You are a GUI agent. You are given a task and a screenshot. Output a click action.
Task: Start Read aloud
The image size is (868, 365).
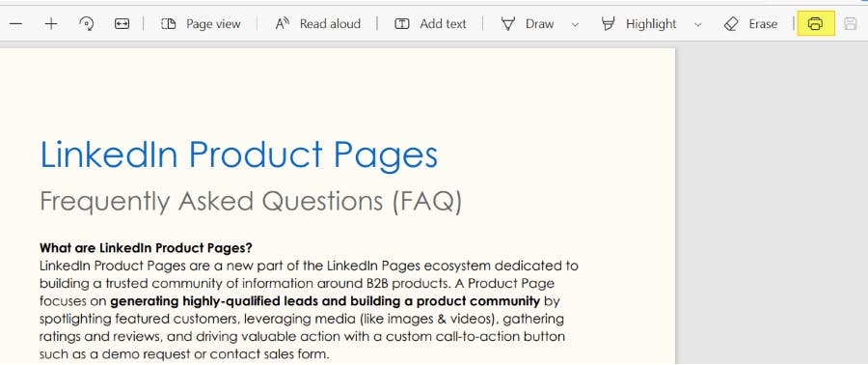point(317,24)
